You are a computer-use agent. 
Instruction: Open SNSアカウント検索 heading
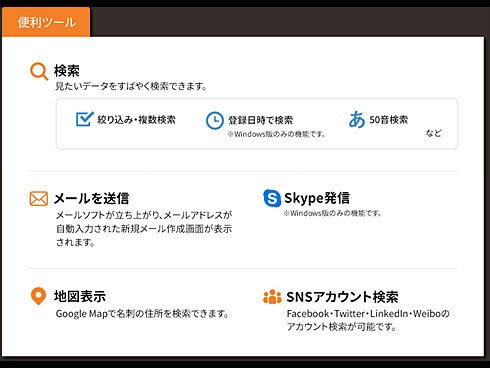342,297
